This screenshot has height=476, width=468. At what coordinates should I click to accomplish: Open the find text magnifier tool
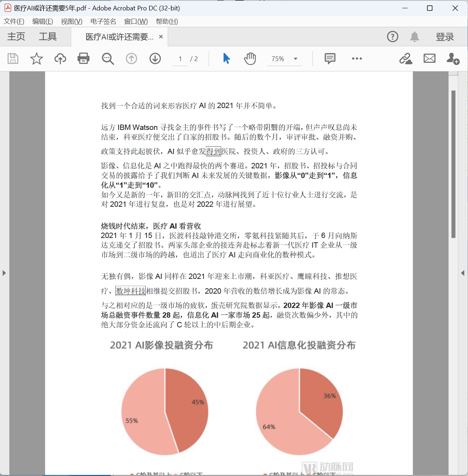pos(108,59)
